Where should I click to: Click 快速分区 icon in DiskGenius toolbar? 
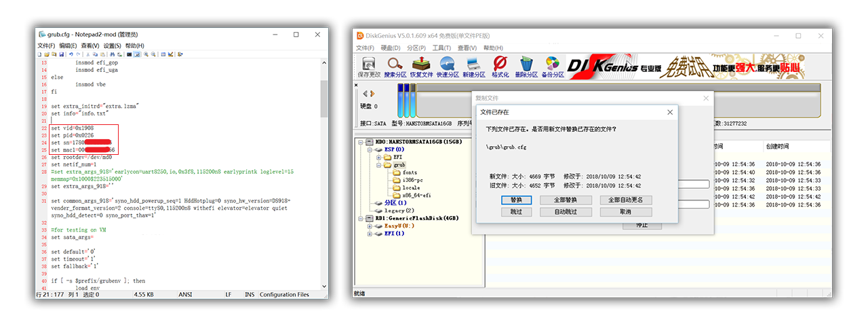click(x=448, y=67)
